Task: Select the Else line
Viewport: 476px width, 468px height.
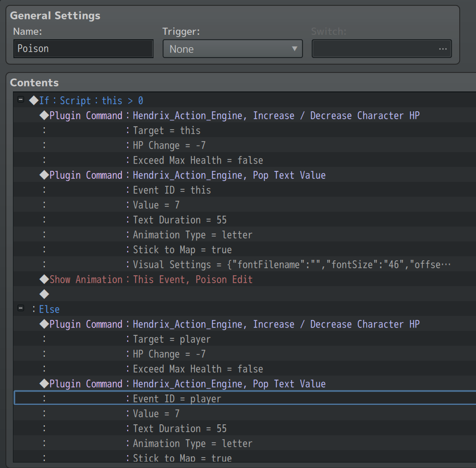Action: 244,309
